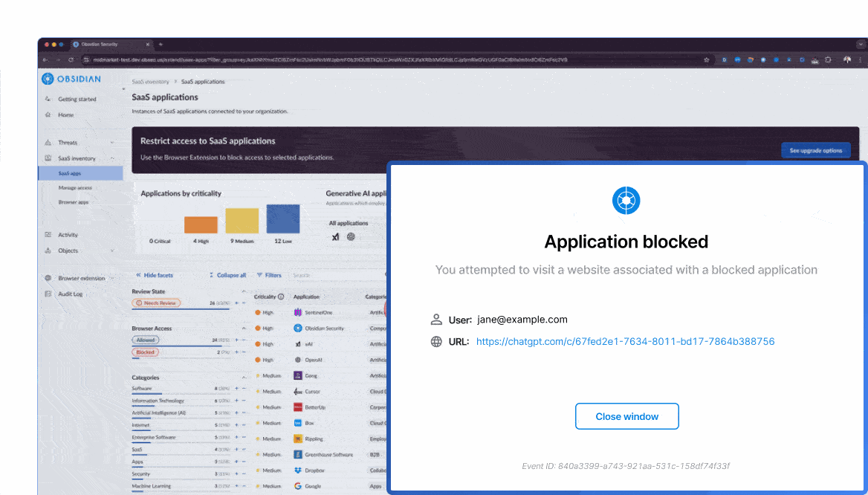Screen dimensions: 868x495
Task: Click the Dropbox application icon
Action: tap(298, 470)
